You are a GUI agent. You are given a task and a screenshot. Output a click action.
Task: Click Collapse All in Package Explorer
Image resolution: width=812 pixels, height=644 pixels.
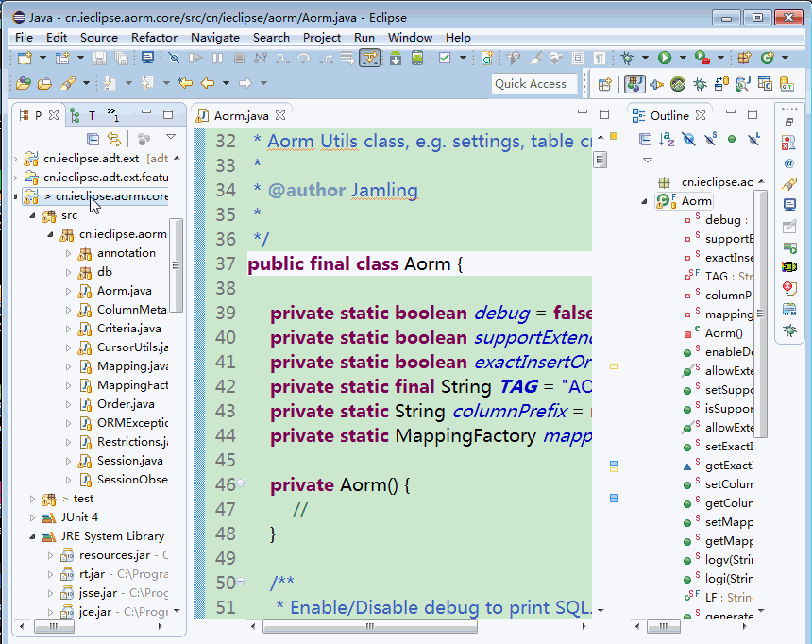[93, 139]
